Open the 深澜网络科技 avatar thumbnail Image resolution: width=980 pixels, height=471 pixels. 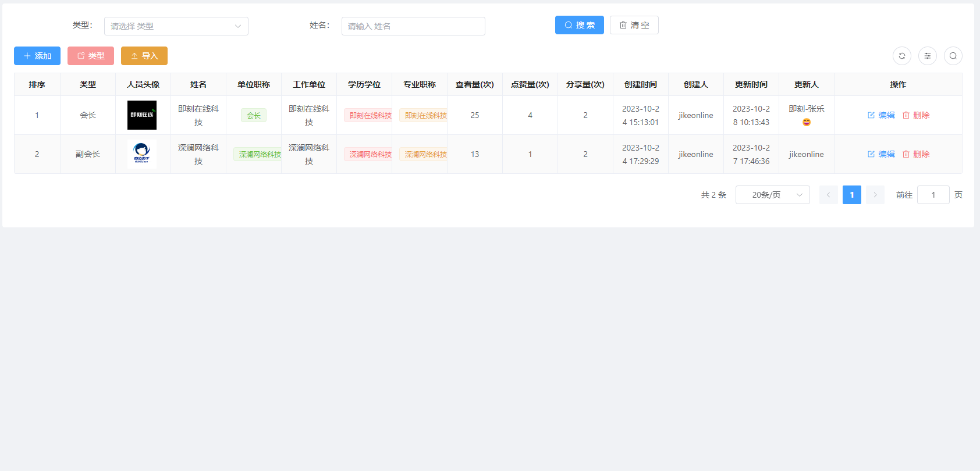click(142, 154)
